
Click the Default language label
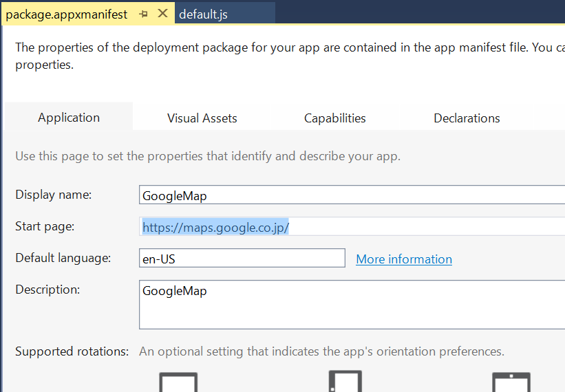click(63, 258)
